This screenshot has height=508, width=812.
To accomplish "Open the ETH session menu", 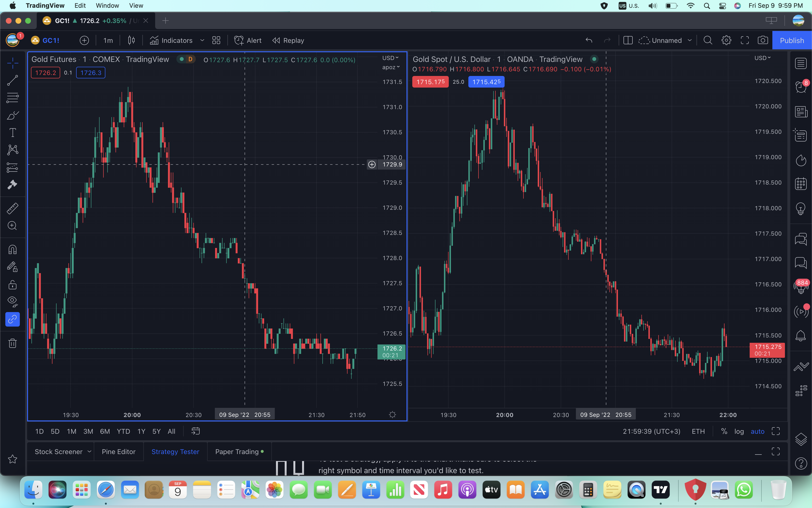I will [x=698, y=431].
